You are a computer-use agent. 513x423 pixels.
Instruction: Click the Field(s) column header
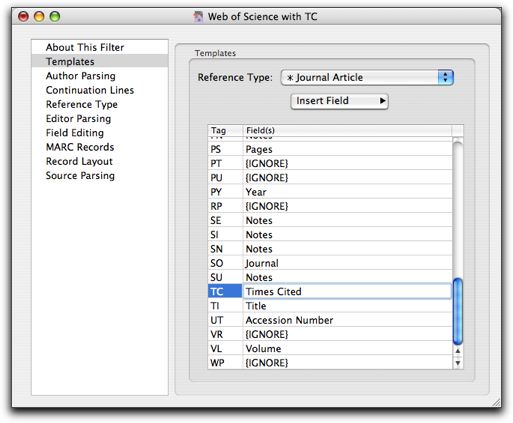pyautogui.click(x=347, y=130)
